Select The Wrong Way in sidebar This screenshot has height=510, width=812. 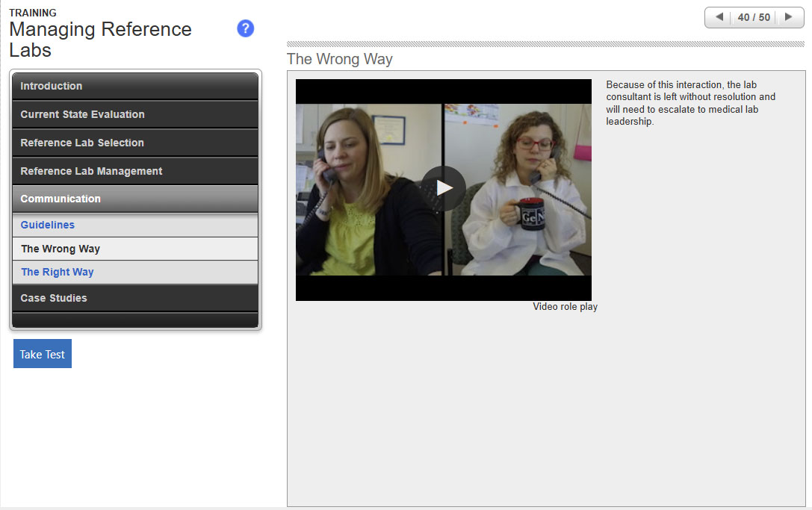(61, 249)
